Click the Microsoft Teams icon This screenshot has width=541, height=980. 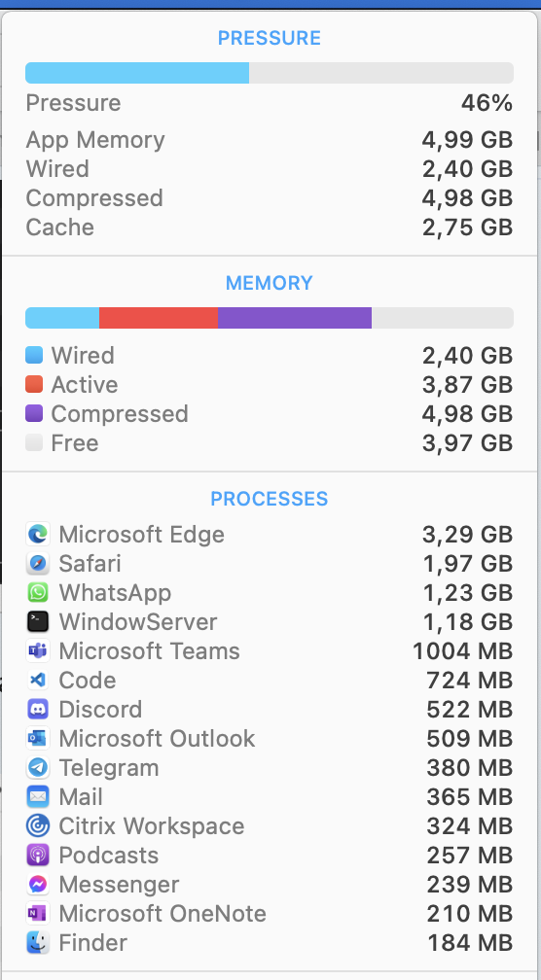[x=38, y=651]
